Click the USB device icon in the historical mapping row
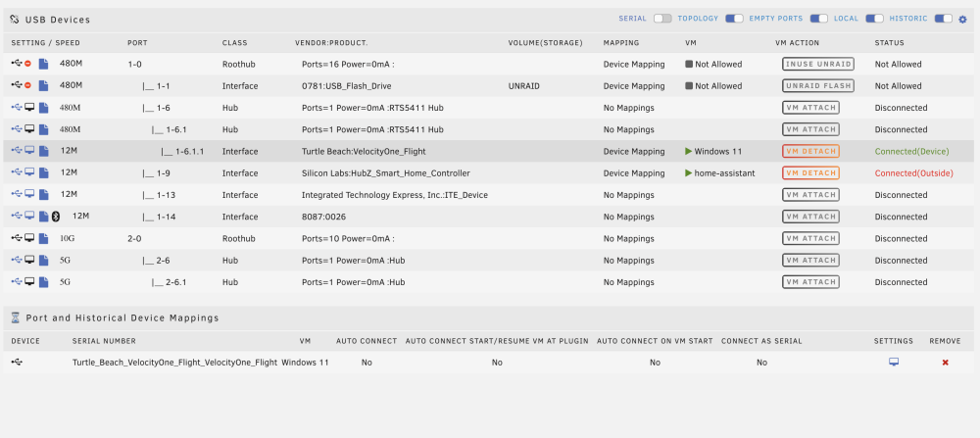This screenshot has width=980, height=438. (17, 363)
